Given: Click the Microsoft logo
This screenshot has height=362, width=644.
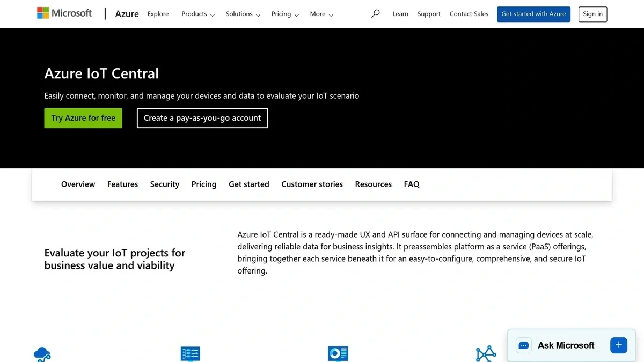Looking at the screenshot, I should click(64, 13).
